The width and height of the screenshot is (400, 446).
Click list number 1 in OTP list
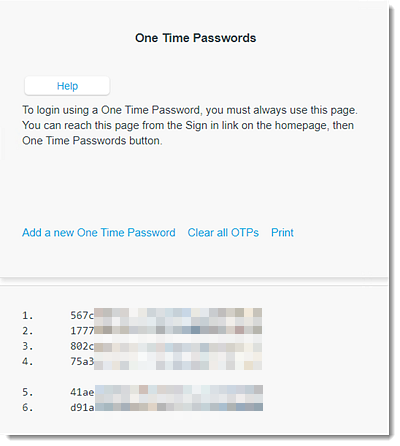tap(28, 315)
